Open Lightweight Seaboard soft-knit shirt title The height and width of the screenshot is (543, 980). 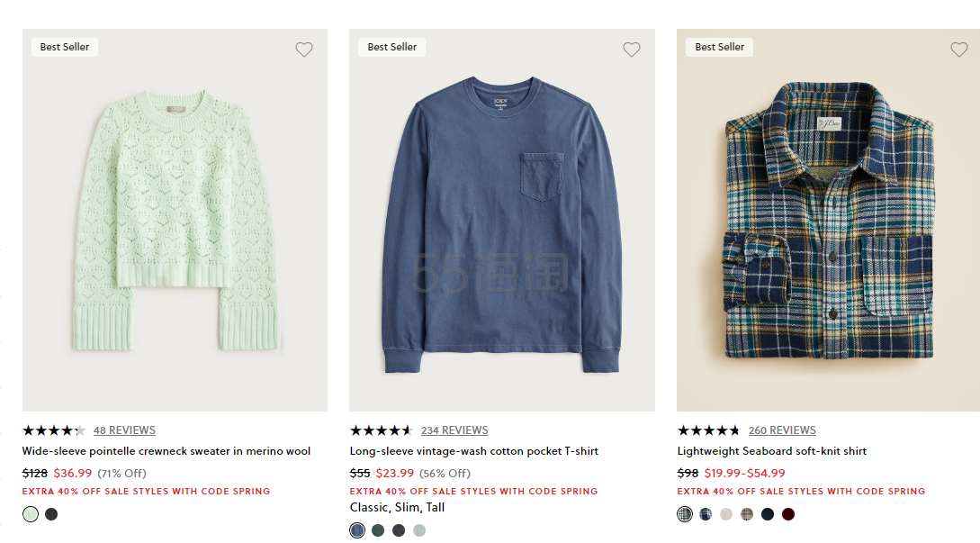pyautogui.click(x=772, y=451)
